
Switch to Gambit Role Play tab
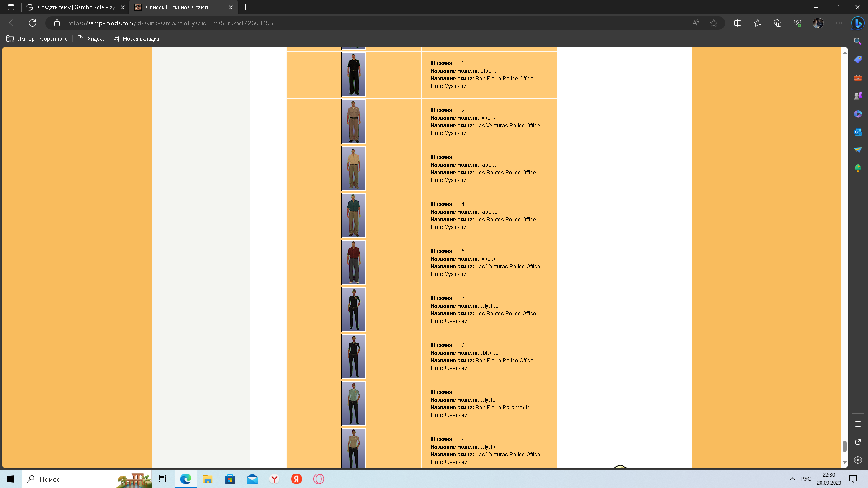click(x=75, y=7)
